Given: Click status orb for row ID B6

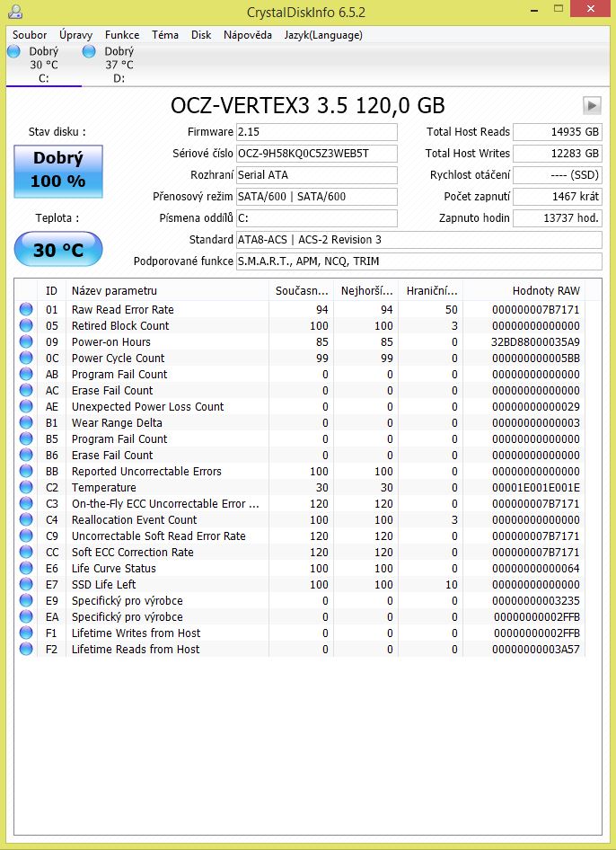Looking at the screenshot, I should click(26, 455).
